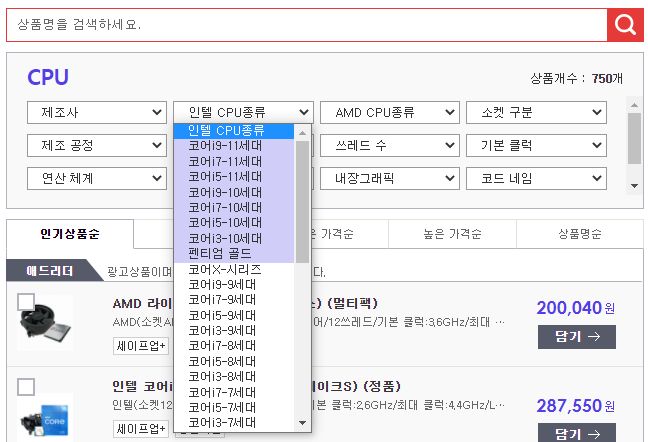648x442 pixels.
Task: Click the red search magnifier button
Action: tap(625, 25)
